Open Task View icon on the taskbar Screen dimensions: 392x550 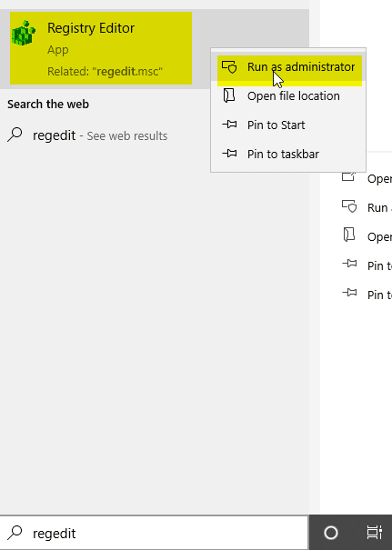375,533
